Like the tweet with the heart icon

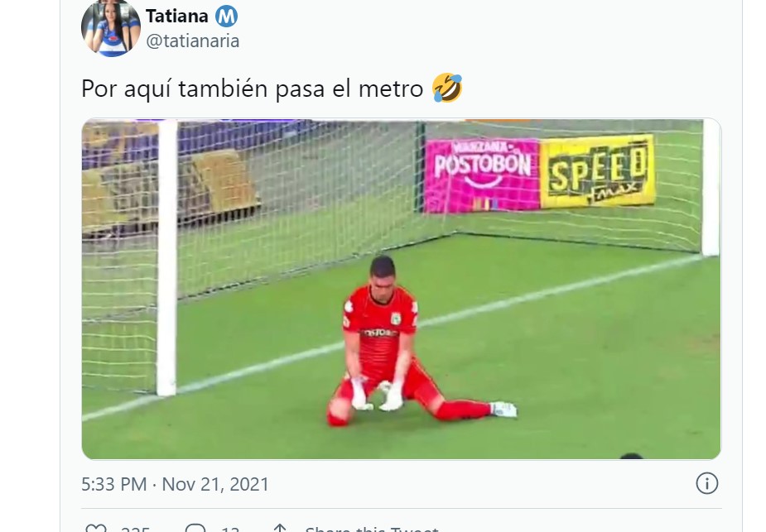pyautogui.click(x=96, y=528)
